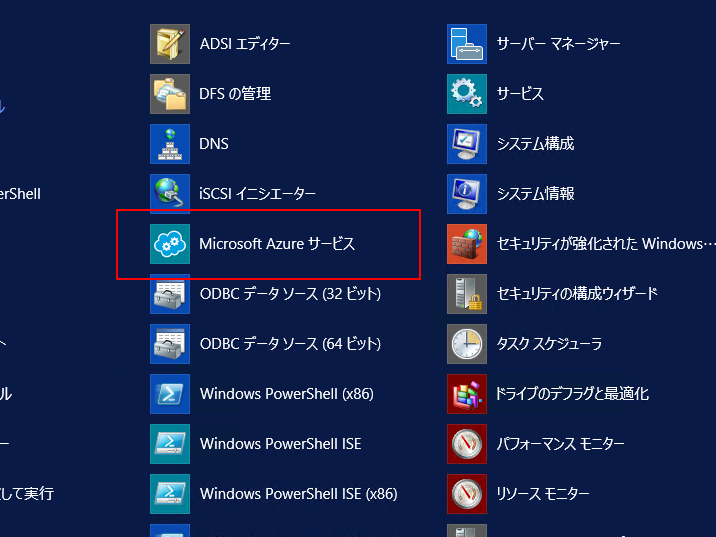Open the ドライブのデフラグと最適化 icon
This screenshot has height=537, width=716.
(467, 394)
